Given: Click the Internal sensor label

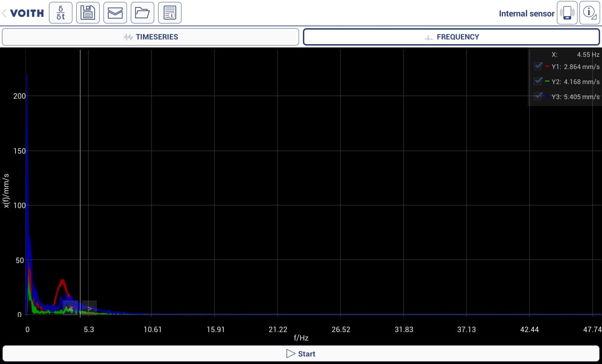Looking at the screenshot, I should pos(527,14).
